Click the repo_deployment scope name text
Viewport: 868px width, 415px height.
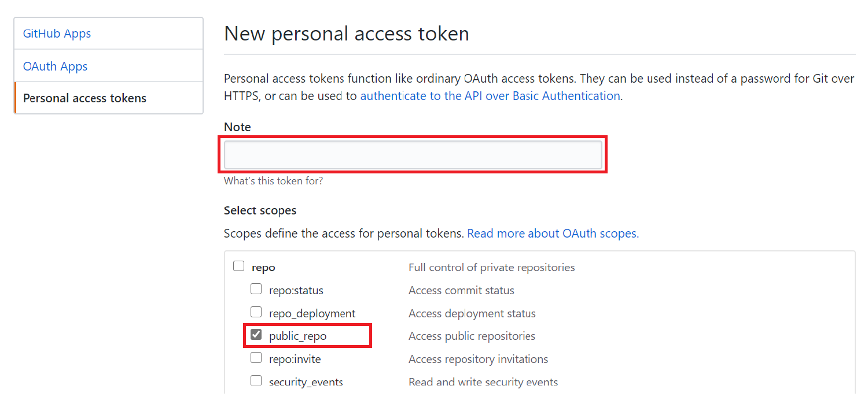(x=312, y=313)
